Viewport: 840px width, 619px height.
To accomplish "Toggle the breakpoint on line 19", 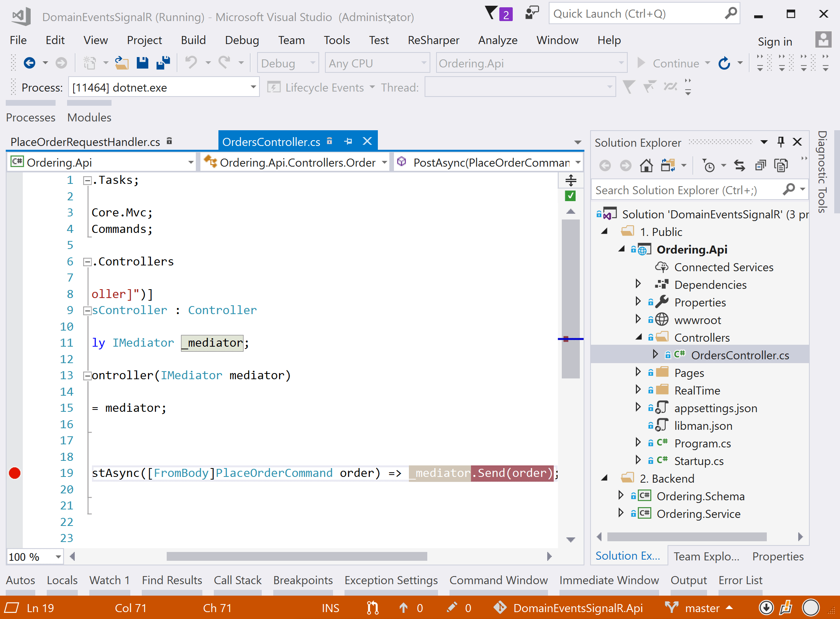I will point(15,473).
